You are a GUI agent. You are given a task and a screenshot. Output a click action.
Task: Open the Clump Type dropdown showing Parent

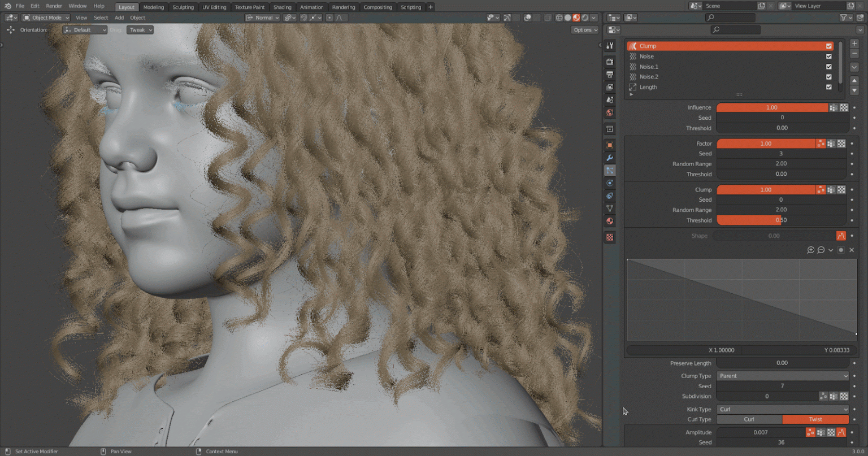(782, 375)
